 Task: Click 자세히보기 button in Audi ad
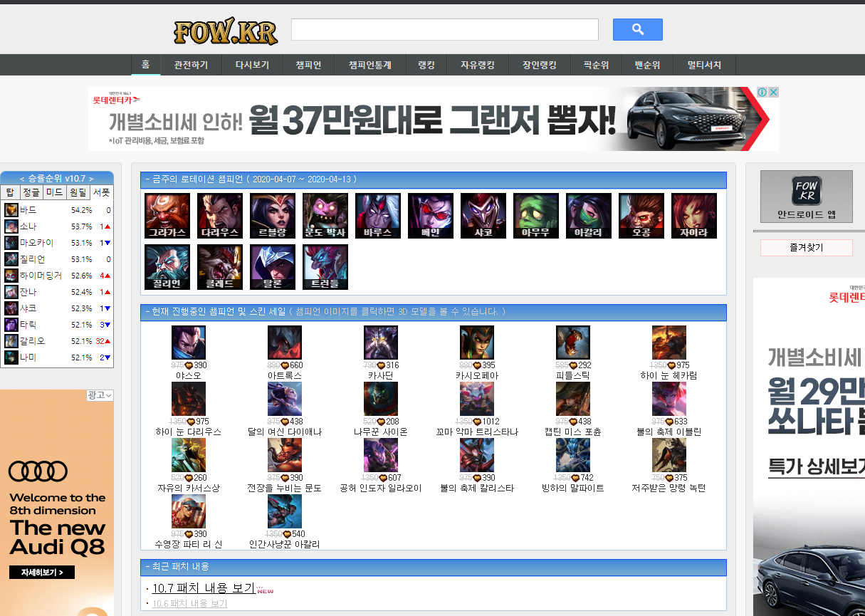pyautogui.click(x=42, y=572)
